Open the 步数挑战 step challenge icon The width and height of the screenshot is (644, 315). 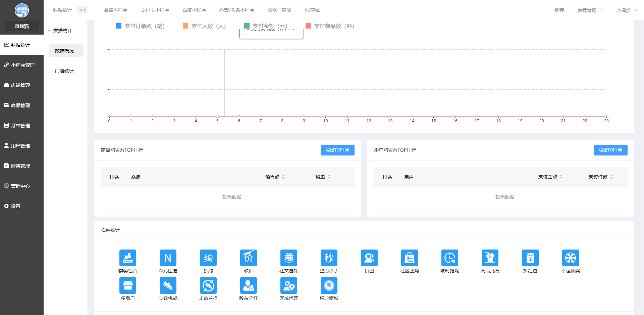tap(168, 285)
